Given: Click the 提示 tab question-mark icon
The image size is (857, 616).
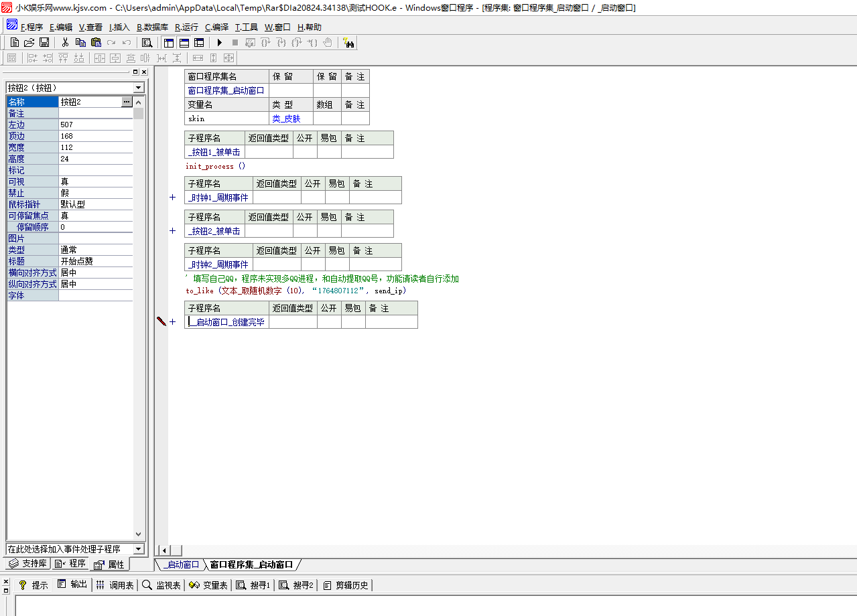Looking at the screenshot, I should tap(22, 585).
